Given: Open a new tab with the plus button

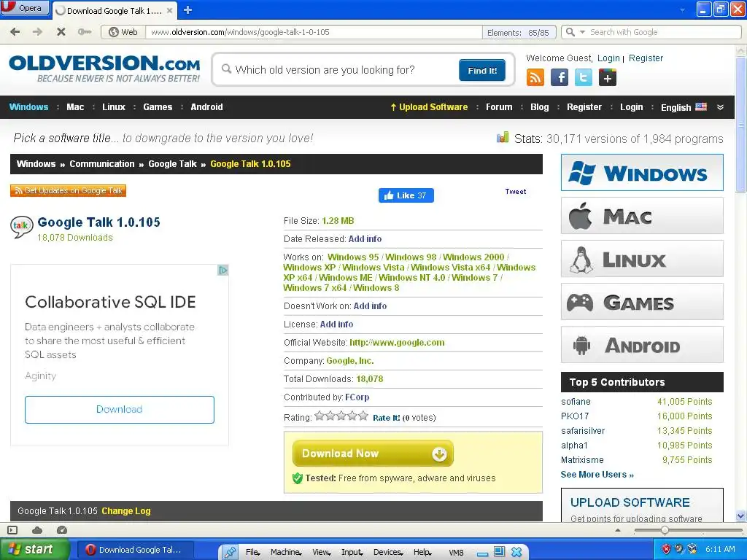Looking at the screenshot, I should click(x=187, y=10).
